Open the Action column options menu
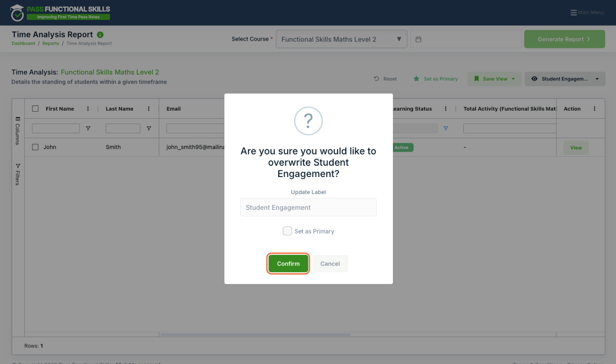Screen dimensions: 616x364 click(594, 109)
